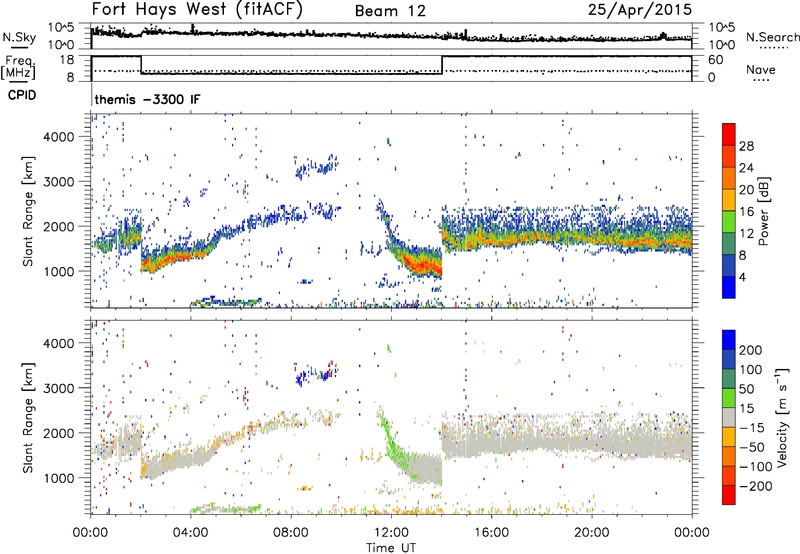800x554 pixels.
Task: Click the strong red echo band near 13:00 in Power panel
Action: coord(421,264)
